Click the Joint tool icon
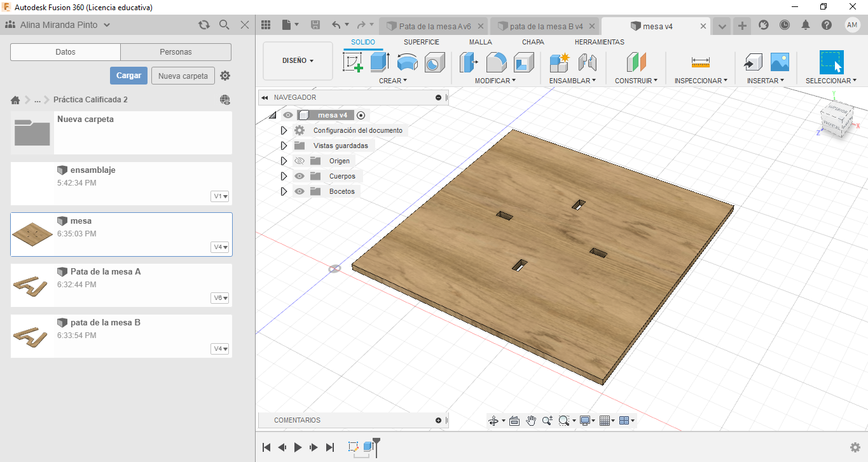The width and height of the screenshot is (868, 462). (587, 62)
